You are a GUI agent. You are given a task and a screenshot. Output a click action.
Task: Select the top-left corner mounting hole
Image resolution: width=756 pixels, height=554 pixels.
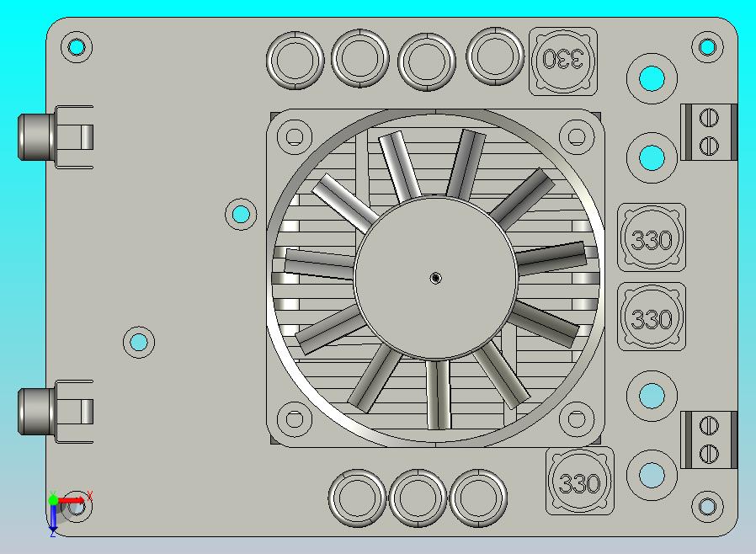(x=77, y=47)
